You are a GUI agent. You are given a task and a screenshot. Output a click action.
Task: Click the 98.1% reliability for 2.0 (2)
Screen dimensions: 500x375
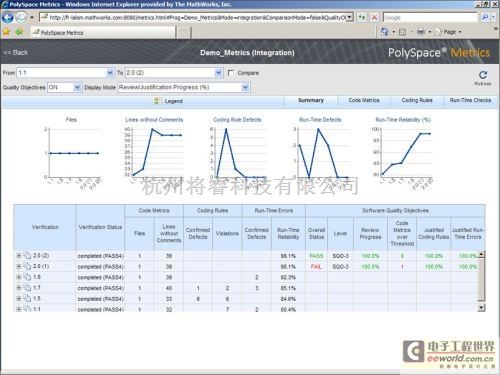click(288, 256)
